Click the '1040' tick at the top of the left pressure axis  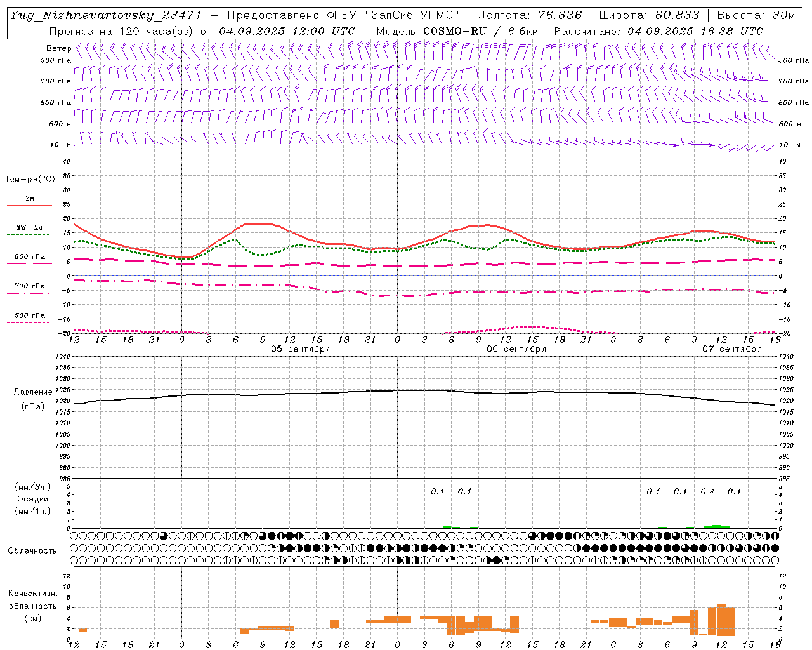tap(63, 356)
